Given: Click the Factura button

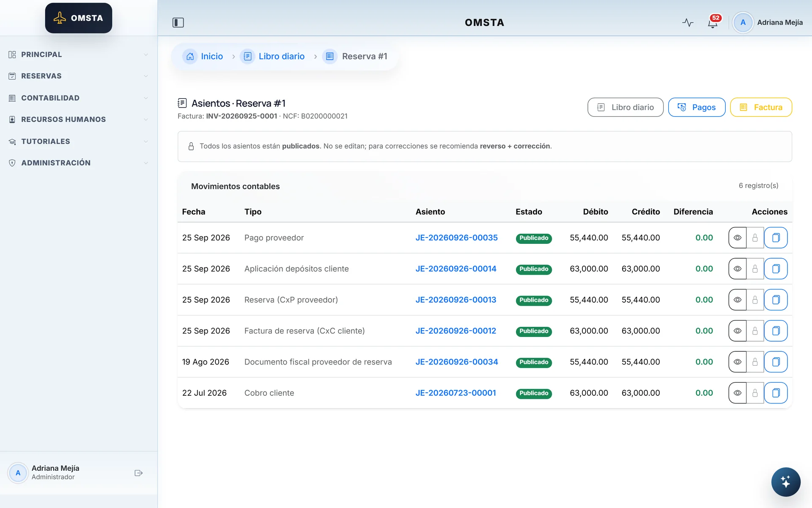Looking at the screenshot, I should 761,108.
